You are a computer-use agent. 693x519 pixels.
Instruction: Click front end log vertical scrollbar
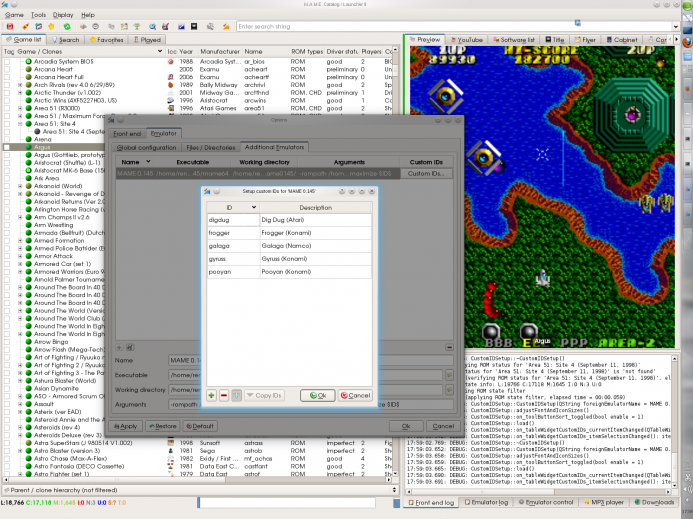tap(674, 421)
